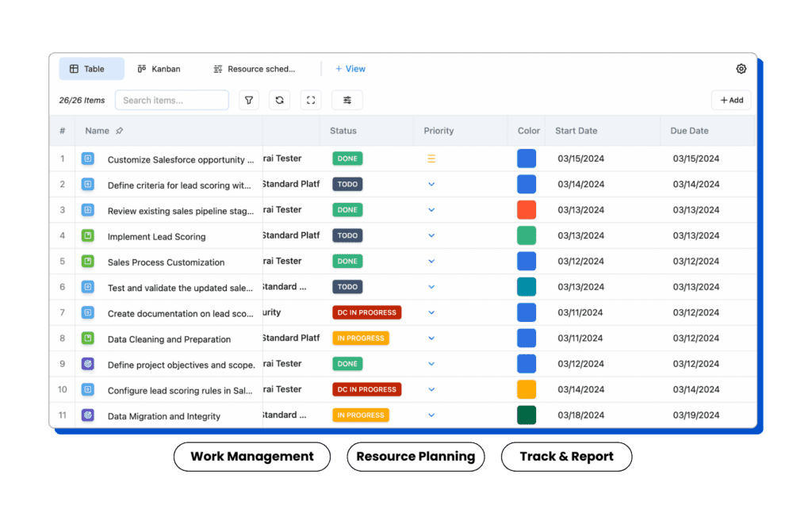This screenshot has height=524, width=812.
Task: Switch to the Table view tab
Action: [x=90, y=68]
